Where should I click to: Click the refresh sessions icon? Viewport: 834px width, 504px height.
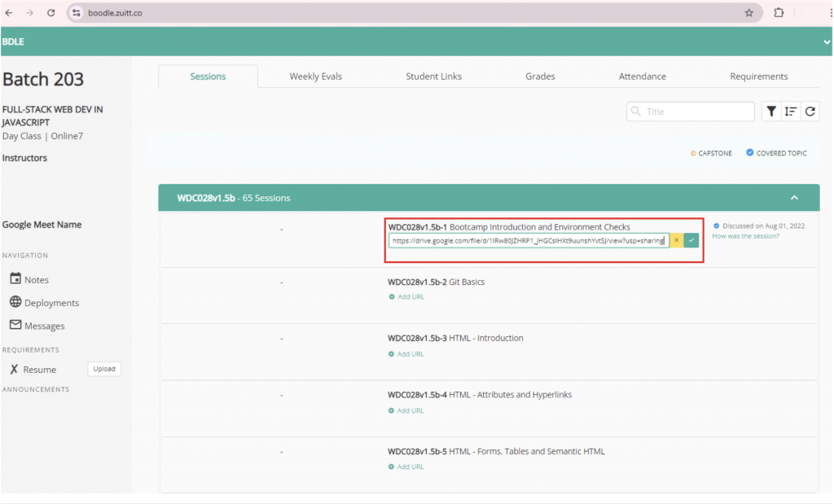[810, 112]
